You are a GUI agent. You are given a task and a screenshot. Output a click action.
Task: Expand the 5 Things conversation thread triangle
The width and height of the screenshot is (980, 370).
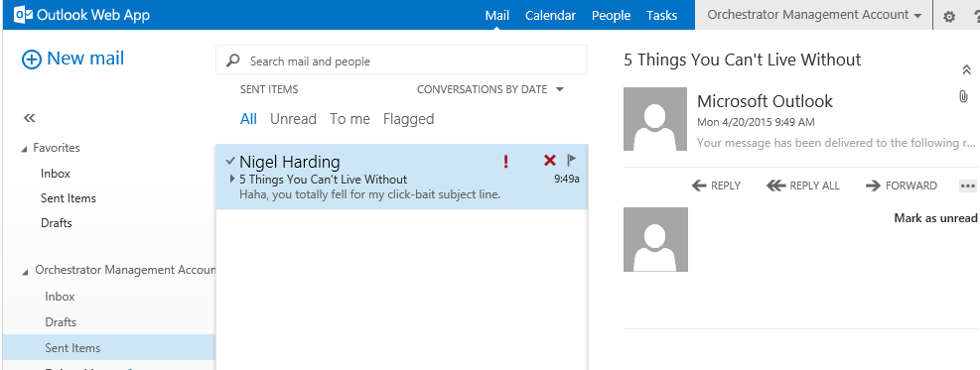pyautogui.click(x=232, y=180)
